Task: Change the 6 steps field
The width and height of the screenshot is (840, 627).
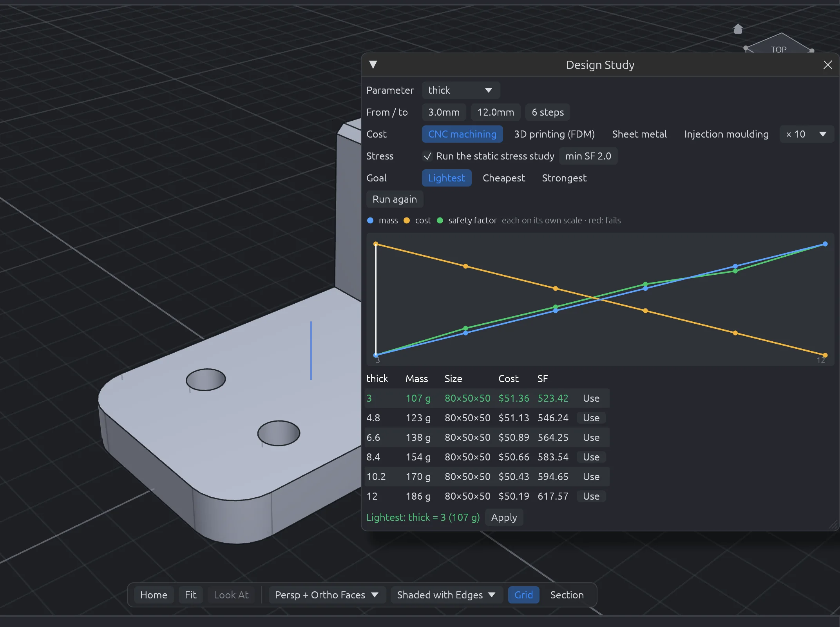Action: pos(548,112)
